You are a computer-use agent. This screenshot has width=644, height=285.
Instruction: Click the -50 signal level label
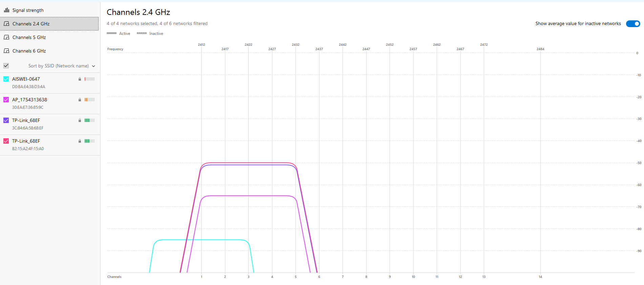[x=639, y=163]
